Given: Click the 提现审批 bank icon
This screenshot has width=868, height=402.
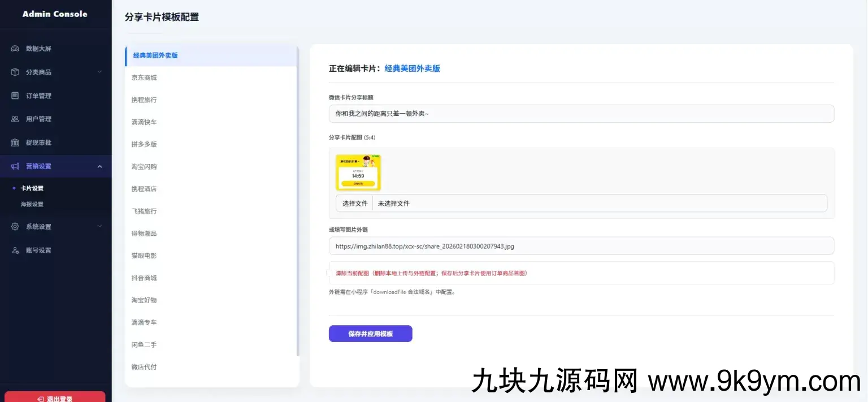Looking at the screenshot, I should 15,142.
